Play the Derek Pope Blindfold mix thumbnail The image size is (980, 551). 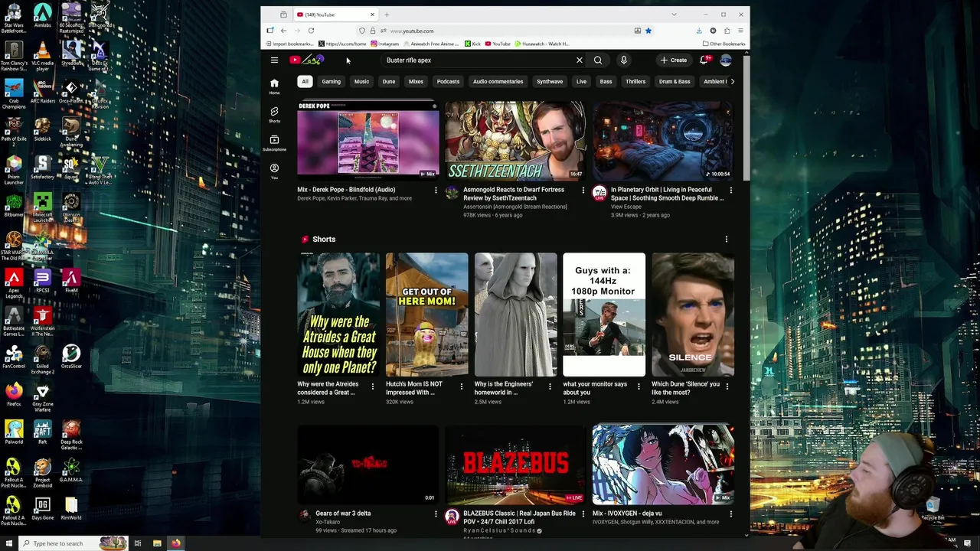[x=367, y=140]
